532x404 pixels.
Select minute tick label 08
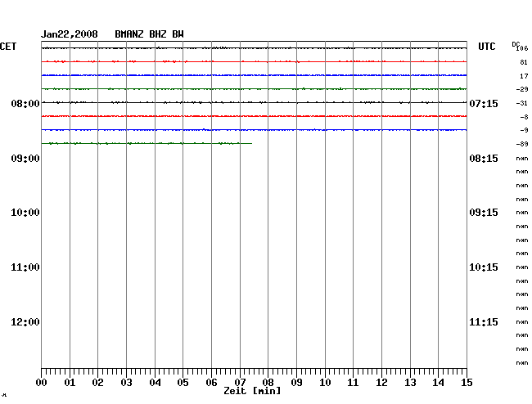coord(268,383)
